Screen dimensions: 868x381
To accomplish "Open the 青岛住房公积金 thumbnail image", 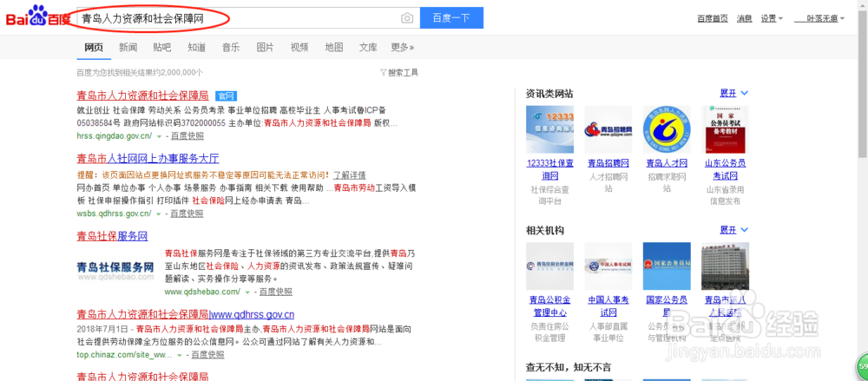I will click(x=549, y=266).
